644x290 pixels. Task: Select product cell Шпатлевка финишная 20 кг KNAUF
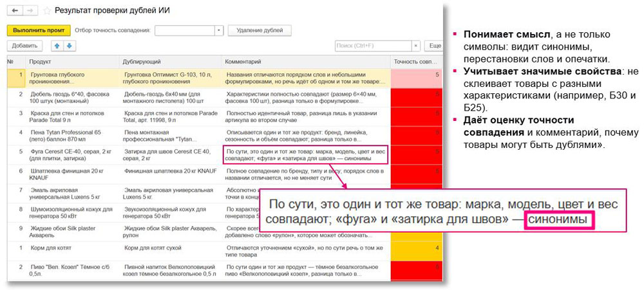pyautogui.click(x=72, y=174)
